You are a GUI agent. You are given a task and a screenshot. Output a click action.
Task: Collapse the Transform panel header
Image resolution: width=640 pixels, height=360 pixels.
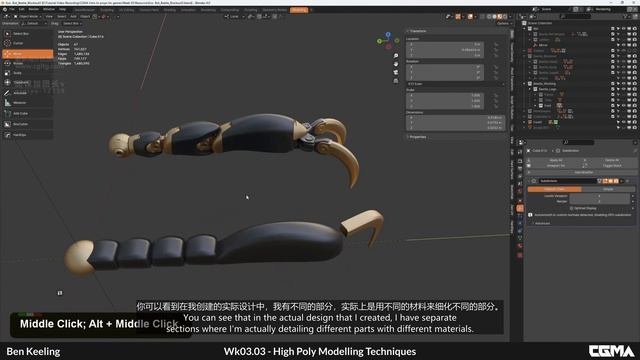pyautogui.click(x=416, y=31)
